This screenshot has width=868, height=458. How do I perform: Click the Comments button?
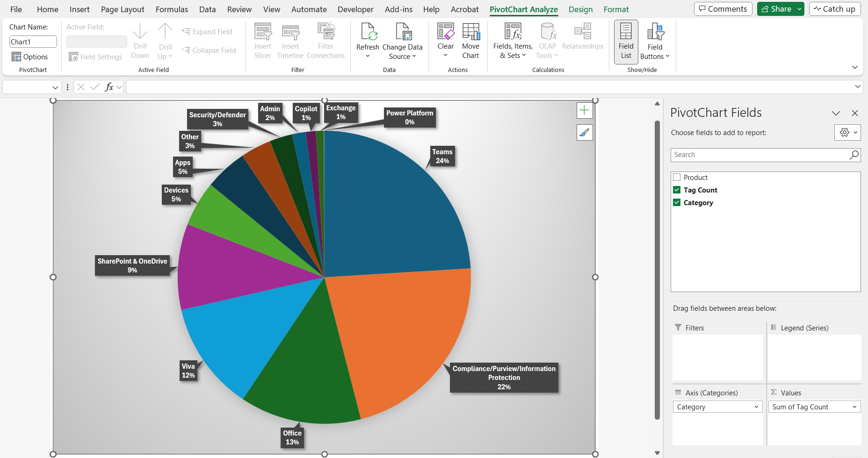point(723,9)
